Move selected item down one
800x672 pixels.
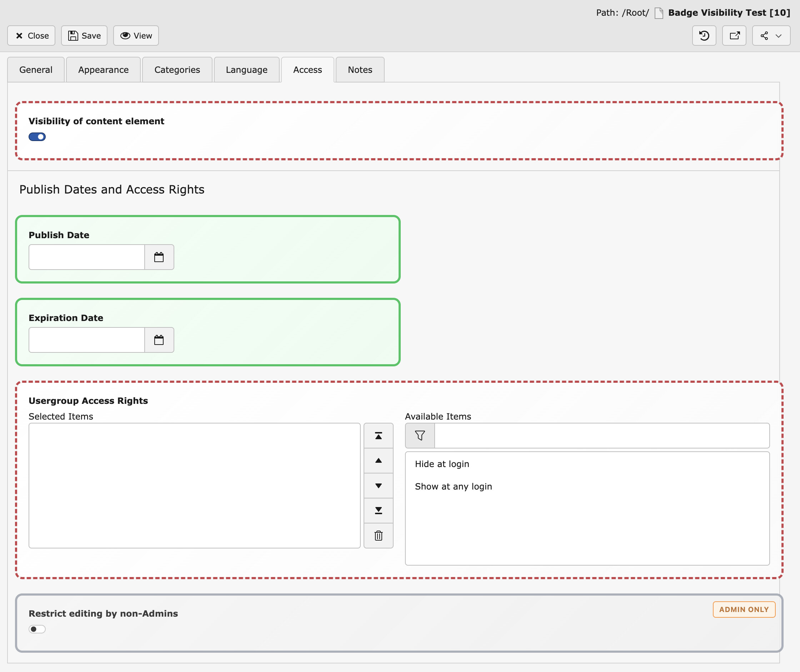tap(378, 486)
